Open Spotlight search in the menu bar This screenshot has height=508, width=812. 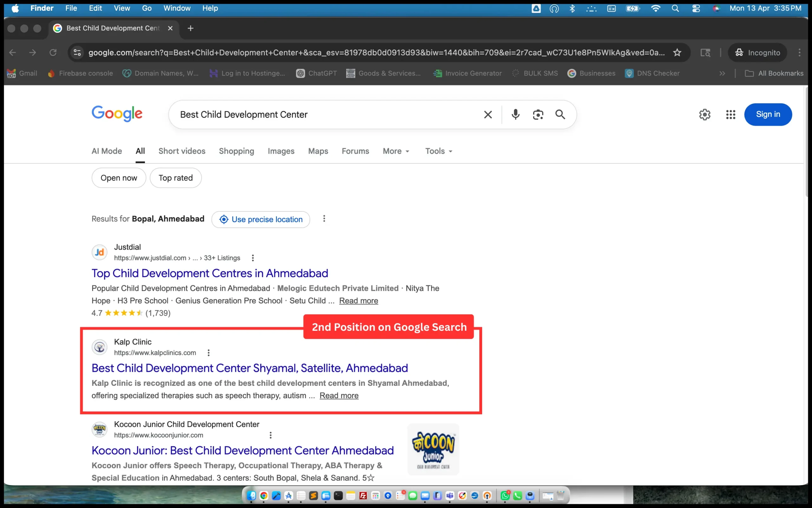point(675,8)
